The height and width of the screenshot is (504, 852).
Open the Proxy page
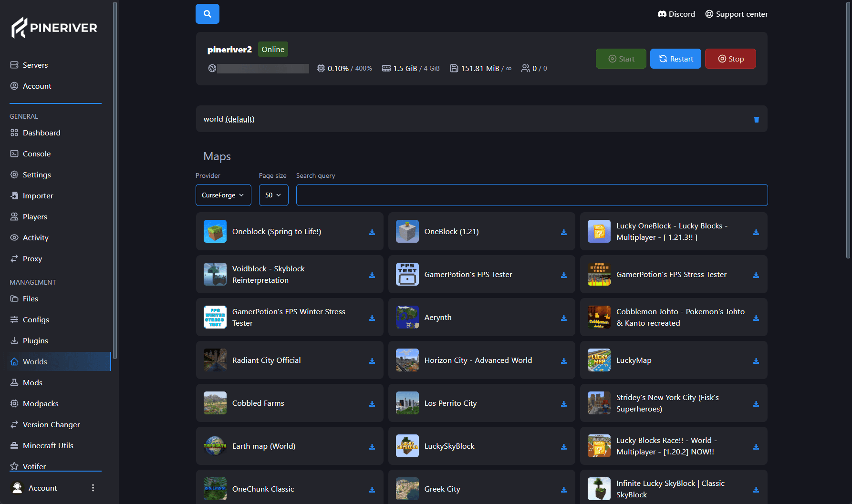pyautogui.click(x=26, y=258)
